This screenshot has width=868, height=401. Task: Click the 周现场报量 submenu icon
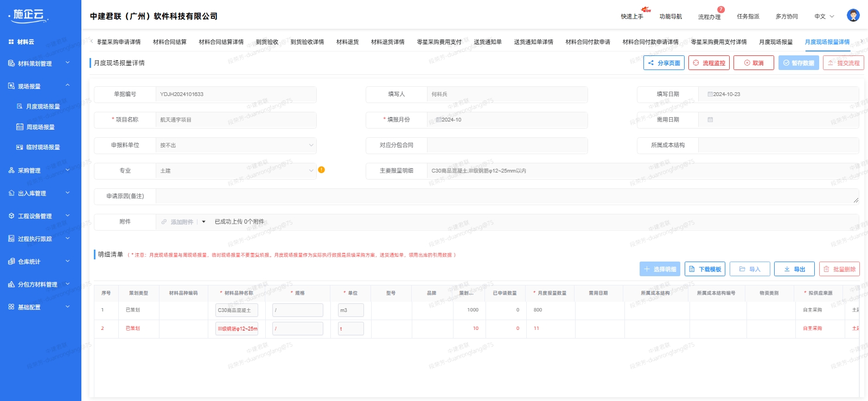pos(20,127)
